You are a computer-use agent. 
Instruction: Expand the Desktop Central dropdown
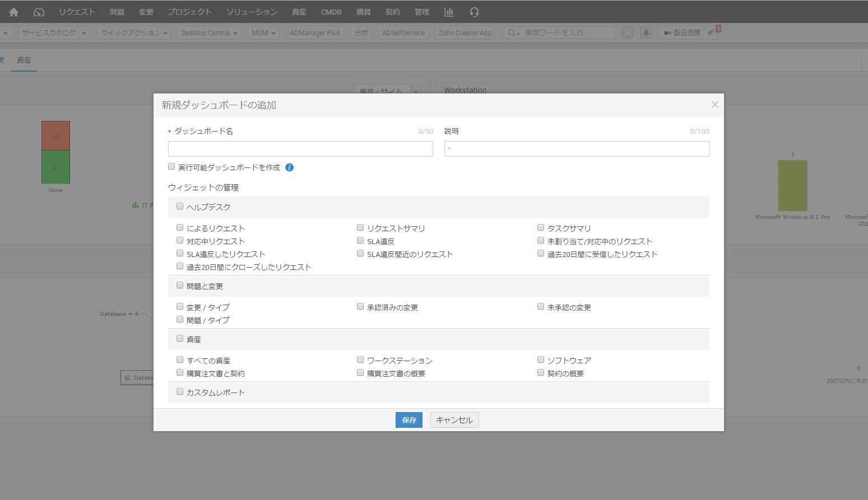(210, 32)
